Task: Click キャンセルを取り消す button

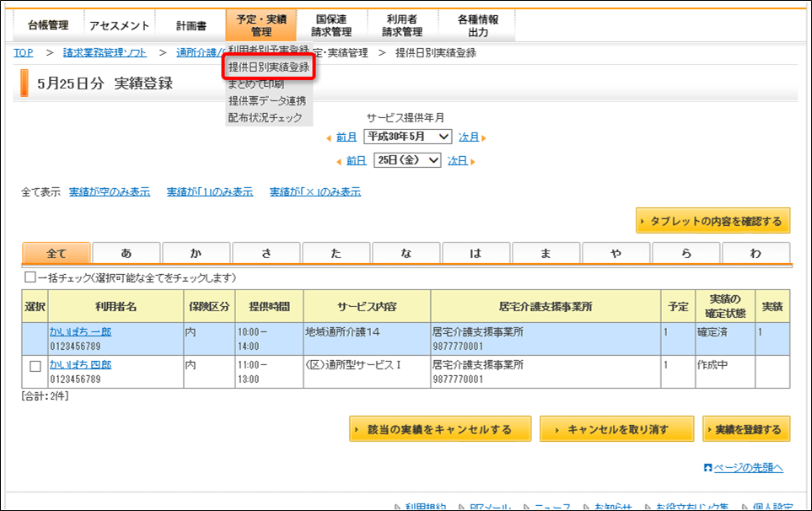Action: point(616,429)
